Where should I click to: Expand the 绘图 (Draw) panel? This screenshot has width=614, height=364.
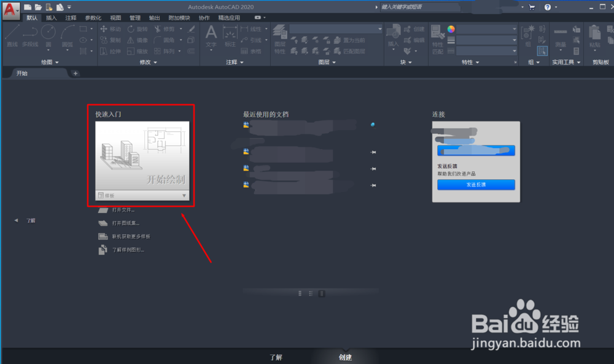pos(50,62)
